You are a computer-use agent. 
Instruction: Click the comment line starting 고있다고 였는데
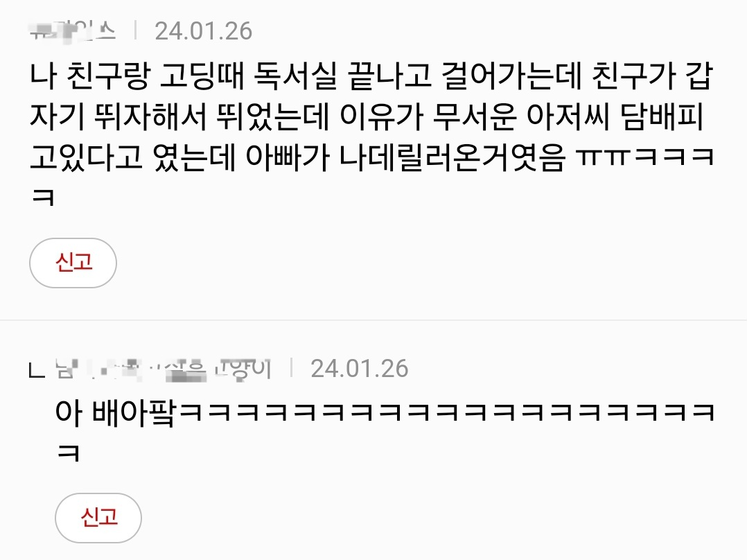point(371,157)
